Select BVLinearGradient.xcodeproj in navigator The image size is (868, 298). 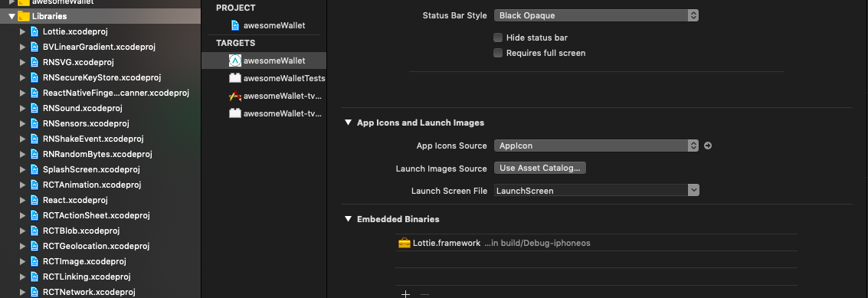100,47
